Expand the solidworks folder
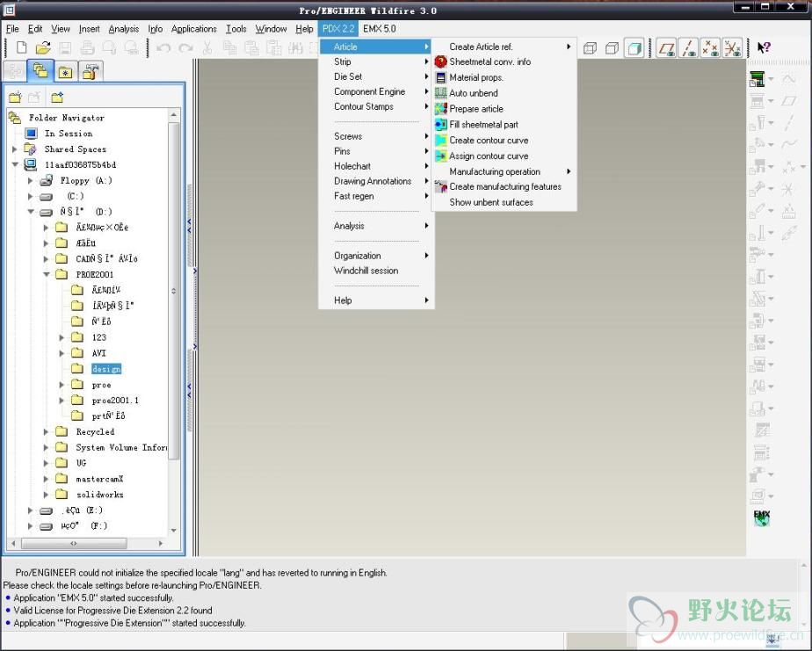This screenshot has height=651, width=812. (46, 495)
